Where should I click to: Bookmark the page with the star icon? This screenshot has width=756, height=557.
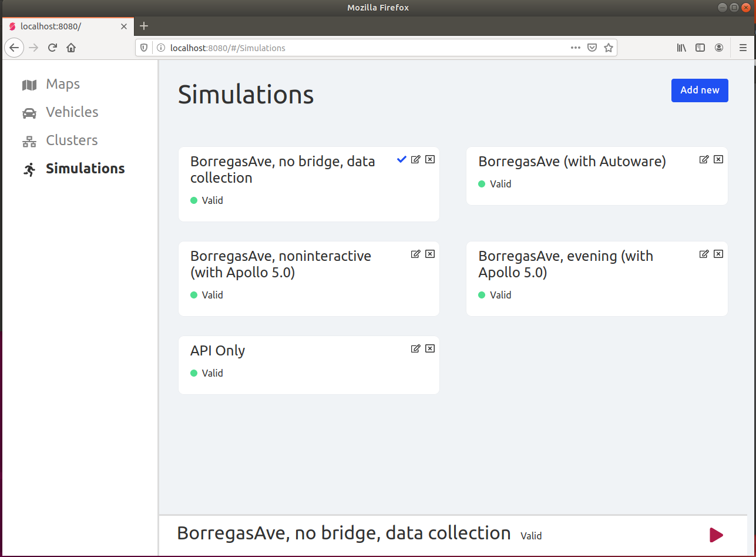pos(609,48)
